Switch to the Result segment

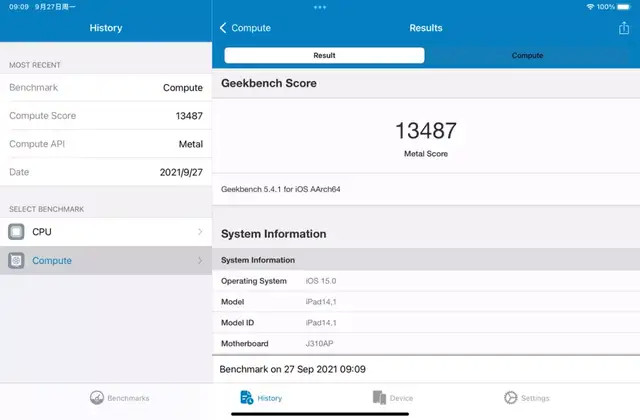pos(324,55)
